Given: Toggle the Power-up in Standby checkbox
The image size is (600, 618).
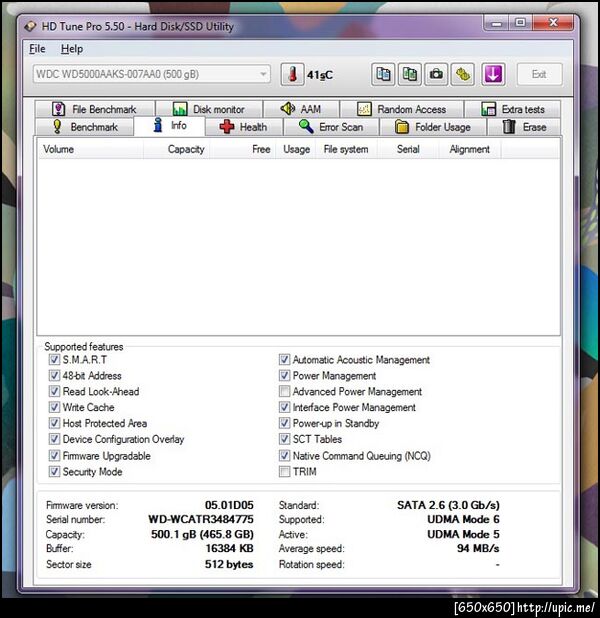Looking at the screenshot, I should (x=284, y=423).
